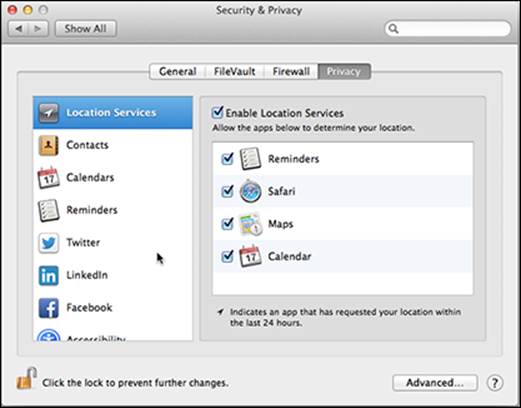Uncheck location access for Calendar app
This screenshot has width=521, height=408.
(228, 256)
